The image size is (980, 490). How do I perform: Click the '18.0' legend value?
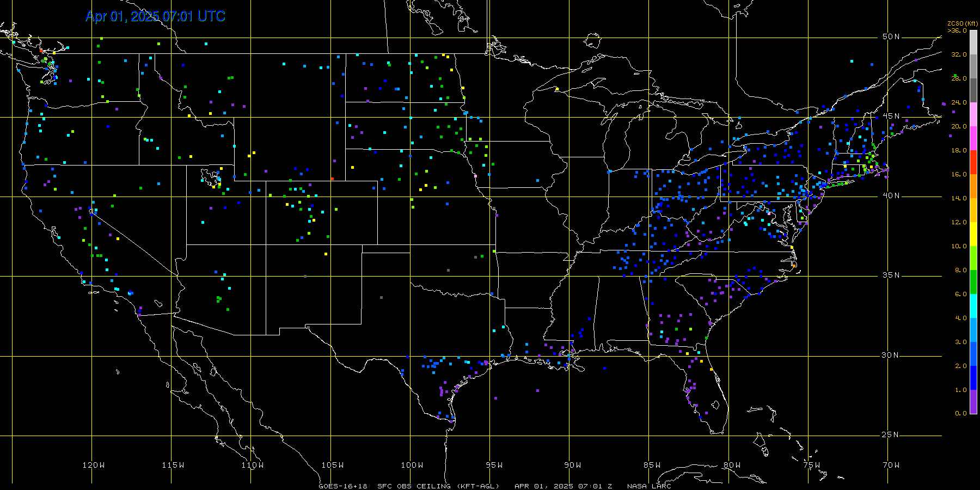[x=959, y=150]
